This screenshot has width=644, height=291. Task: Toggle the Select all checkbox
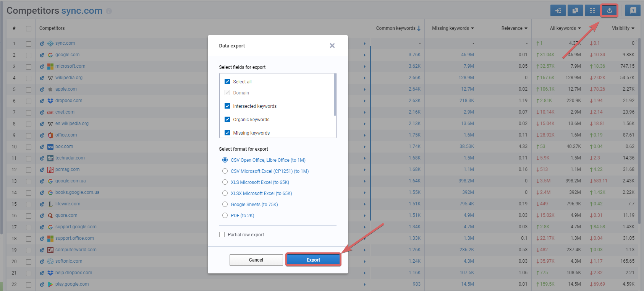pyautogui.click(x=227, y=81)
